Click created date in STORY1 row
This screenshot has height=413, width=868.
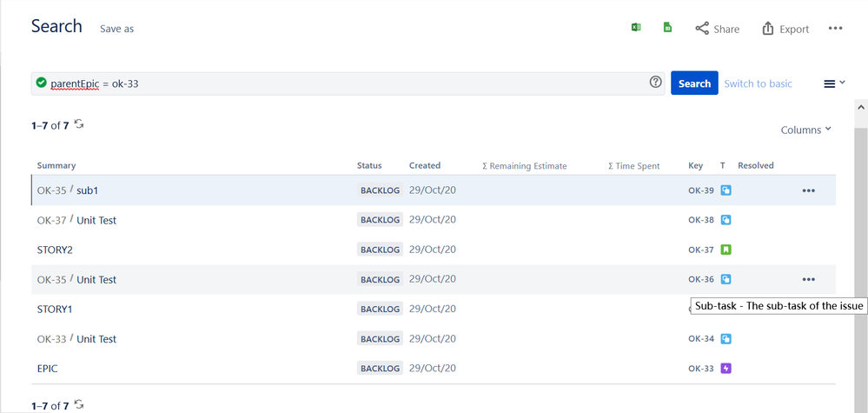click(x=433, y=309)
